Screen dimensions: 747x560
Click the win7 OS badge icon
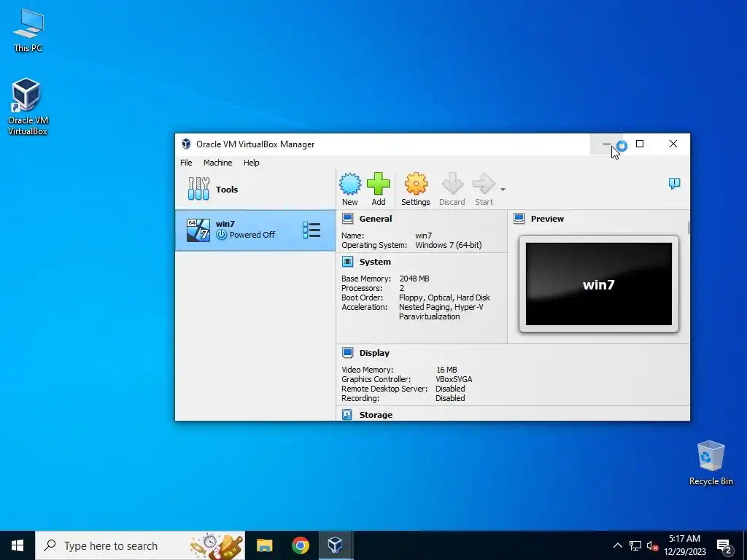click(198, 230)
